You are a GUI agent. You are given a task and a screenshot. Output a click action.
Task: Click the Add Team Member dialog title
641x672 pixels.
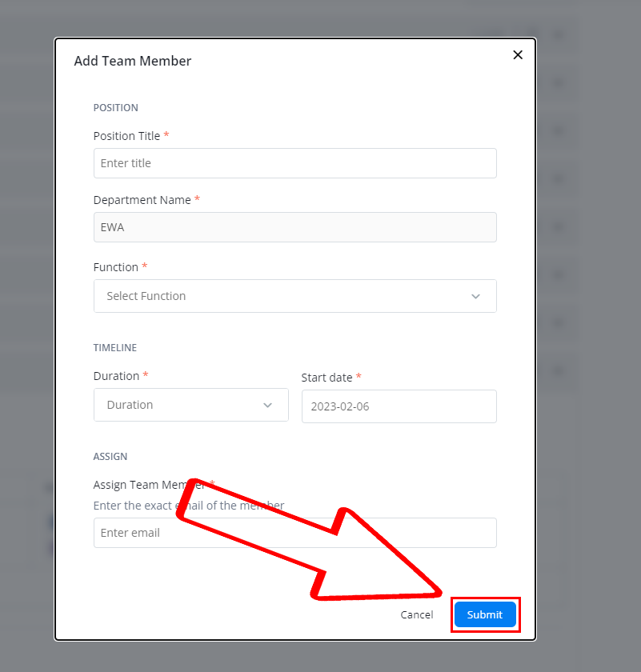pyautogui.click(x=133, y=61)
